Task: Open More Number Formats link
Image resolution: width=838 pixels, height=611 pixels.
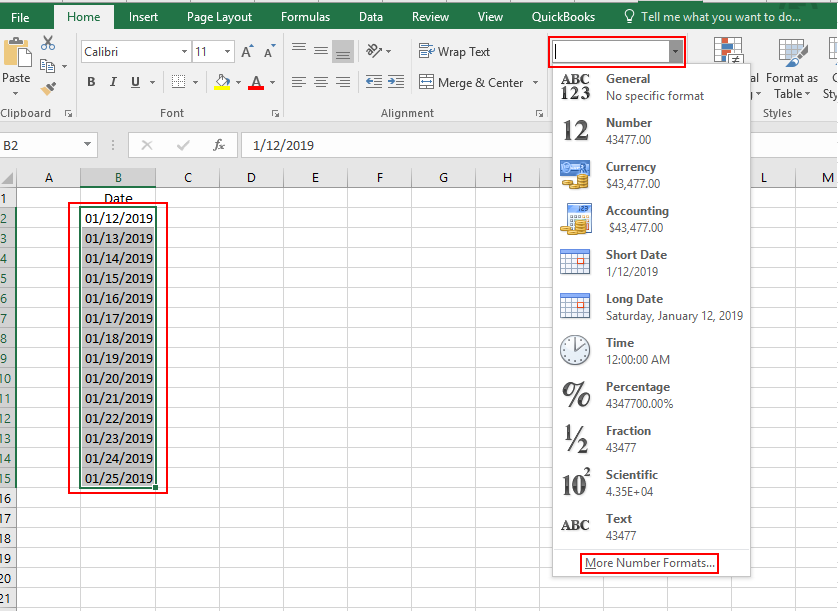Action: (x=650, y=563)
